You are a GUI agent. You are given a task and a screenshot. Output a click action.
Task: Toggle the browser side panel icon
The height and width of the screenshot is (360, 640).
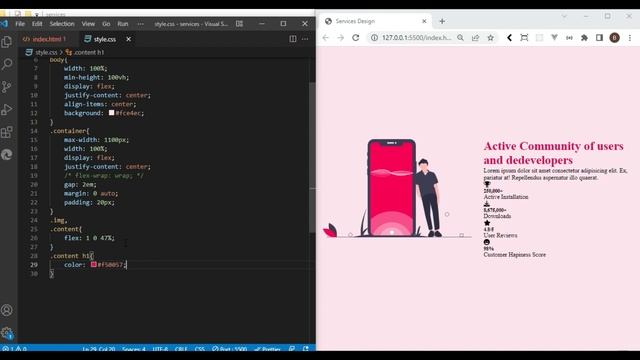599,38
